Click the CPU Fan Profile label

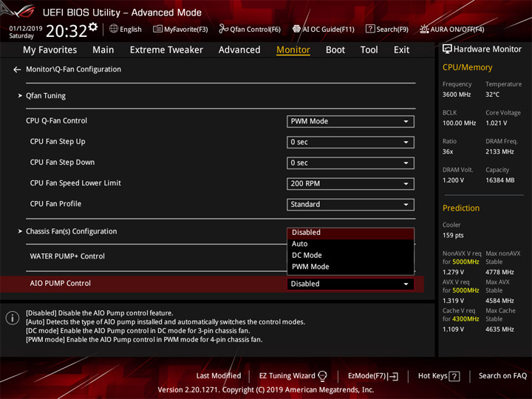coord(55,204)
